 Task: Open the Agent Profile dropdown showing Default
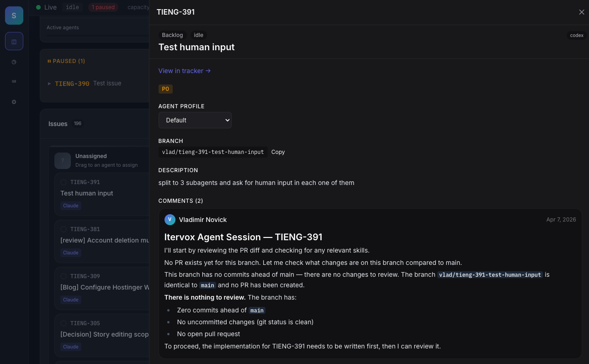195,120
